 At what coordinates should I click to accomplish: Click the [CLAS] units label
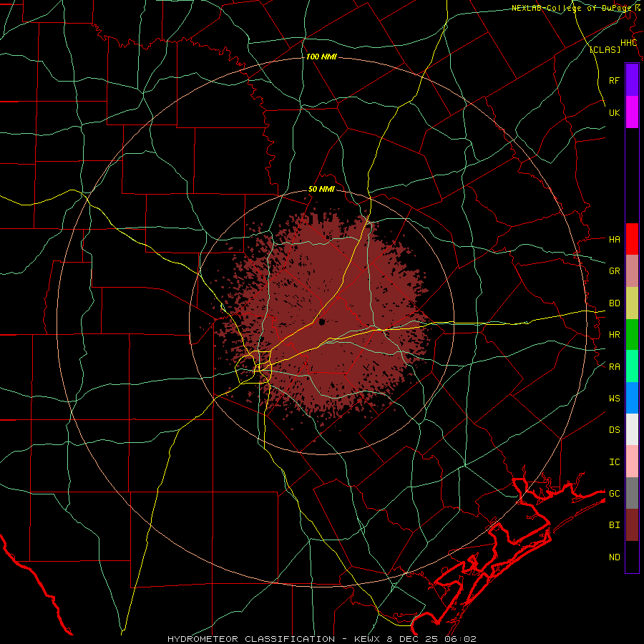click(605, 49)
